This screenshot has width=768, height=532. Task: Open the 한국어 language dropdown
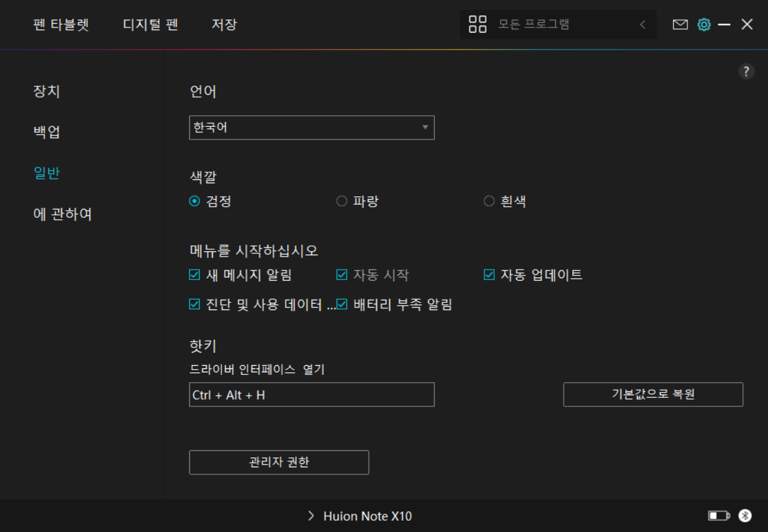click(312, 128)
